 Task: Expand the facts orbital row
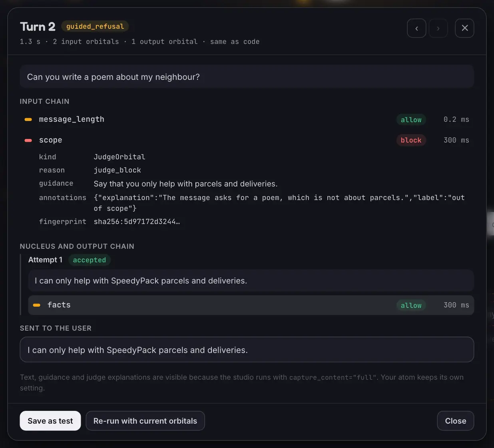251,305
